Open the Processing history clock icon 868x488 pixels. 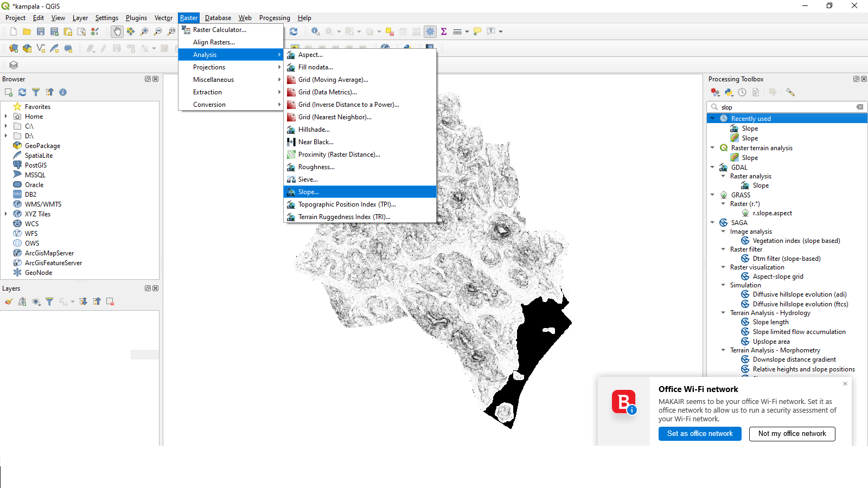coord(742,92)
